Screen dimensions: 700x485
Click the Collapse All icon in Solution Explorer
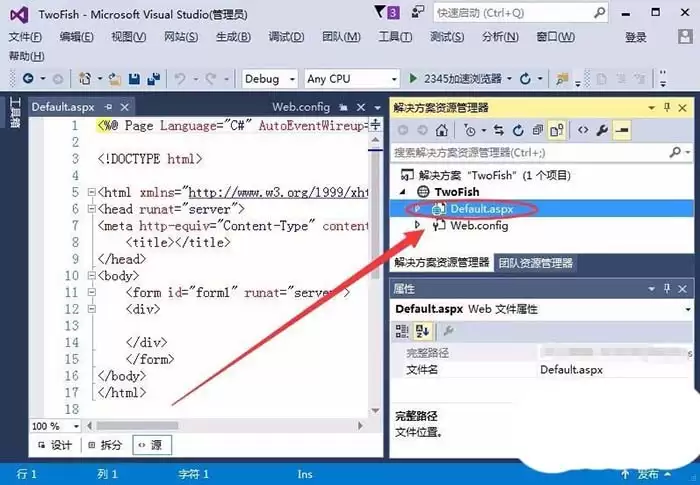tap(538, 130)
